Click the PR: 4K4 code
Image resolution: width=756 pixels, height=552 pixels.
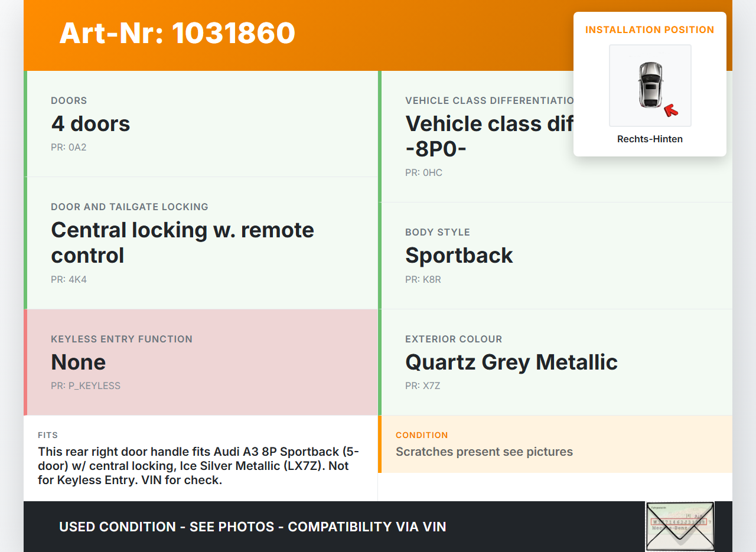coord(69,280)
